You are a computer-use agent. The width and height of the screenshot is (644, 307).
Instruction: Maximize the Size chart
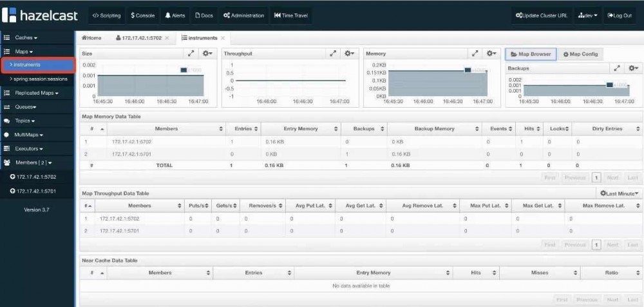coord(191,54)
